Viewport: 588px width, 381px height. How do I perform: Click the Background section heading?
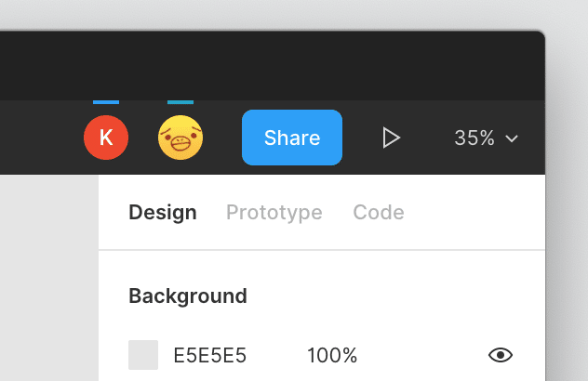[x=188, y=296]
